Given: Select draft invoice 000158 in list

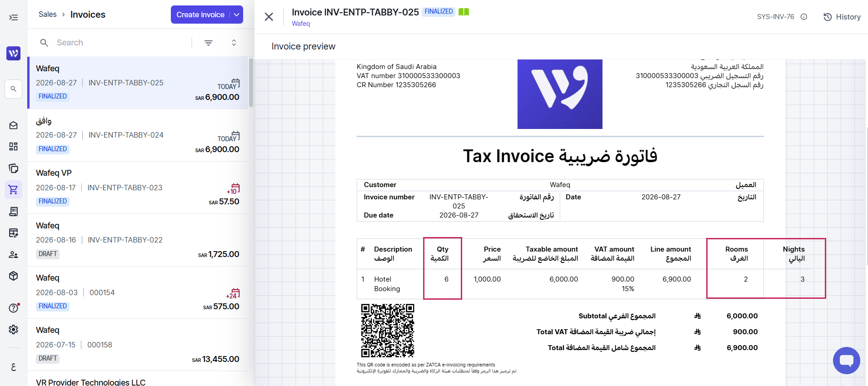Looking at the screenshot, I should [x=138, y=345].
